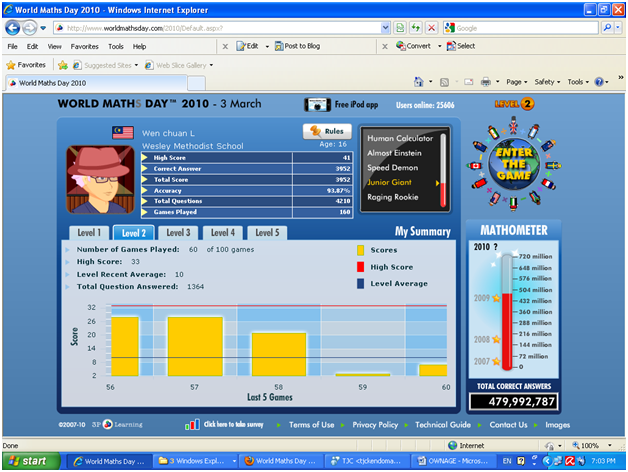Go back with the browser Back arrow
The image size is (628, 472).
point(12,28)
